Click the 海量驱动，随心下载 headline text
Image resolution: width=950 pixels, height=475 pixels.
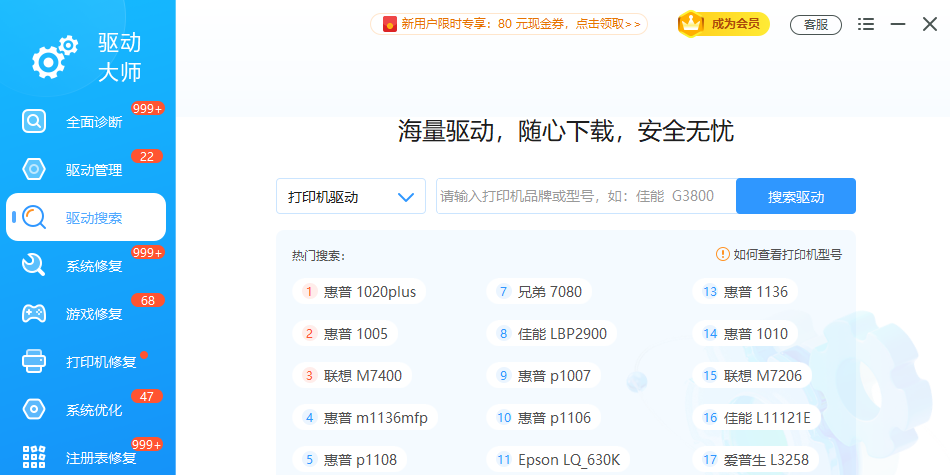pyautogui.click(x=566, y=131)
